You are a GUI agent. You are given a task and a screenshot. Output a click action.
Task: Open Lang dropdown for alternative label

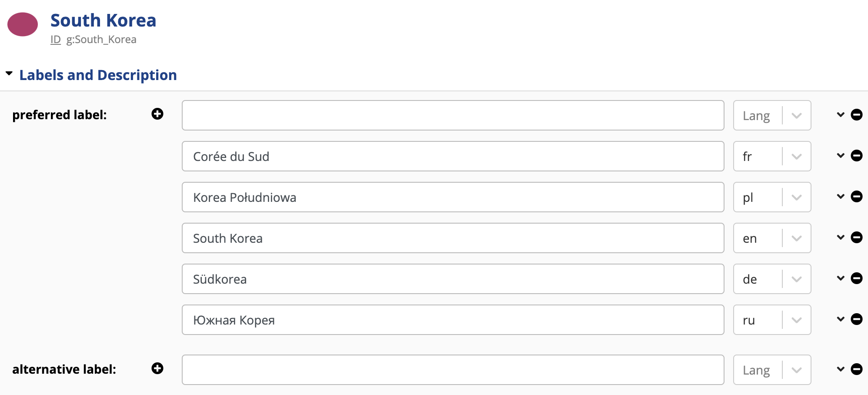pyautogui.click(x=796, y=370)
